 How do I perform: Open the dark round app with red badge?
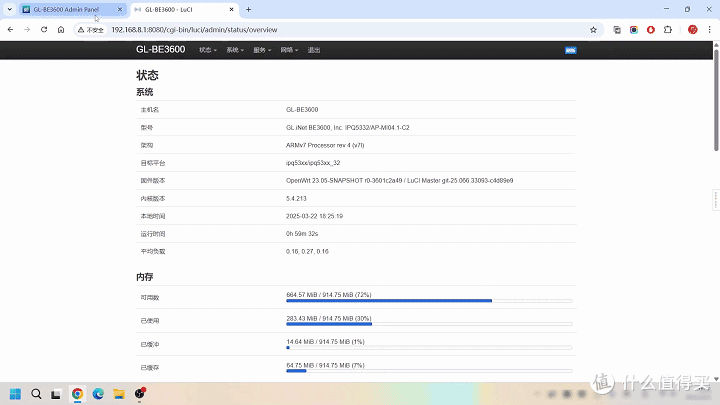pyautogui.click(x=140, y=394)
